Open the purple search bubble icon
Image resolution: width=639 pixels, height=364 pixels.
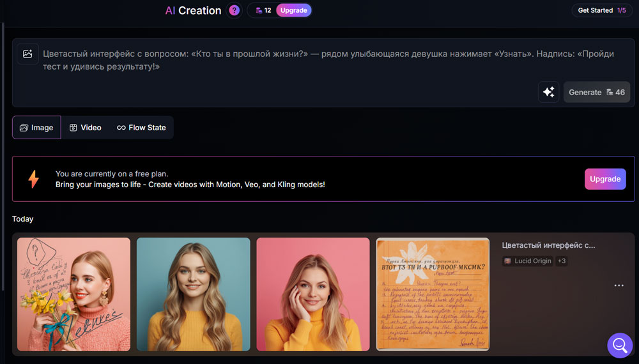[x=619, y=345]
